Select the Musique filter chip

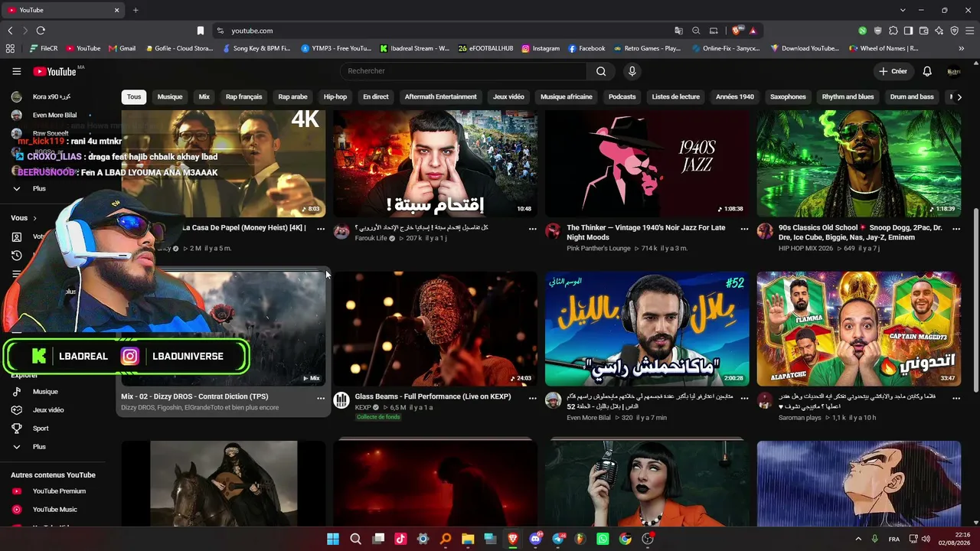tap(170, 97)
